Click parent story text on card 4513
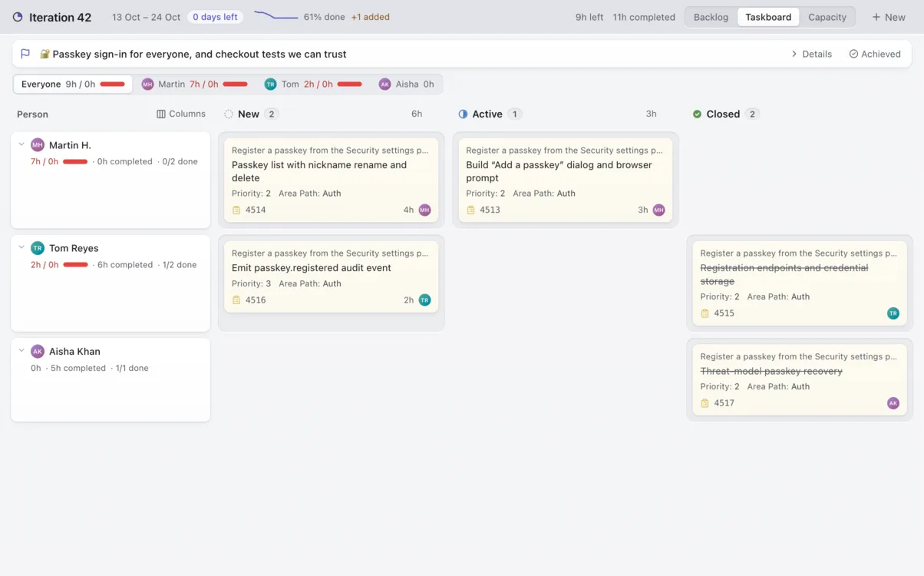The width and height of the screenshot is (924, 576). (x=564, y=151)
